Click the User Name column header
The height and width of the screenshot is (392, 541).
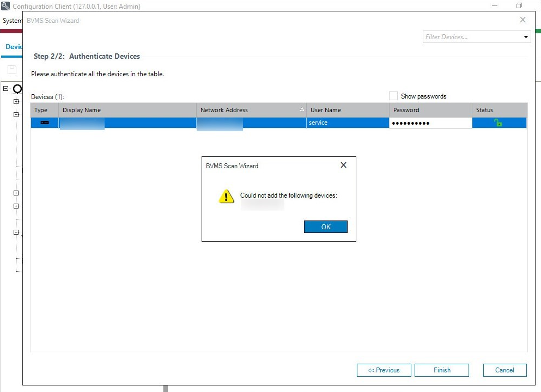(x=348, y=110)
